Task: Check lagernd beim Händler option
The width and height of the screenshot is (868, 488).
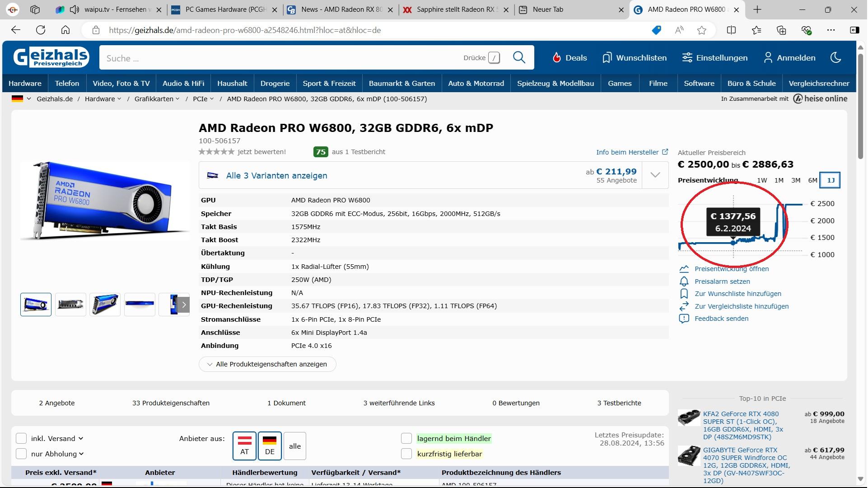Action: coord(406,438)
